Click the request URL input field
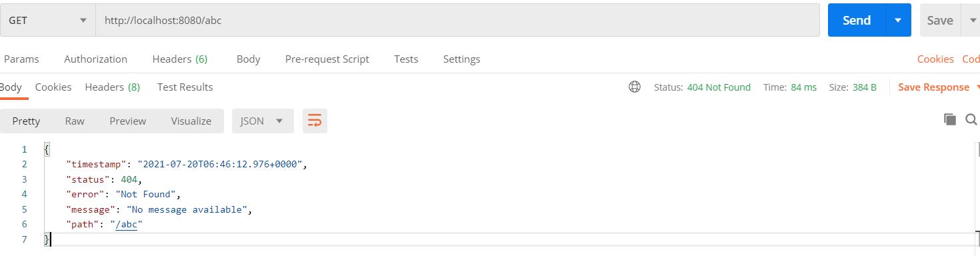980x256 pixels. click(x=458, y=20)
